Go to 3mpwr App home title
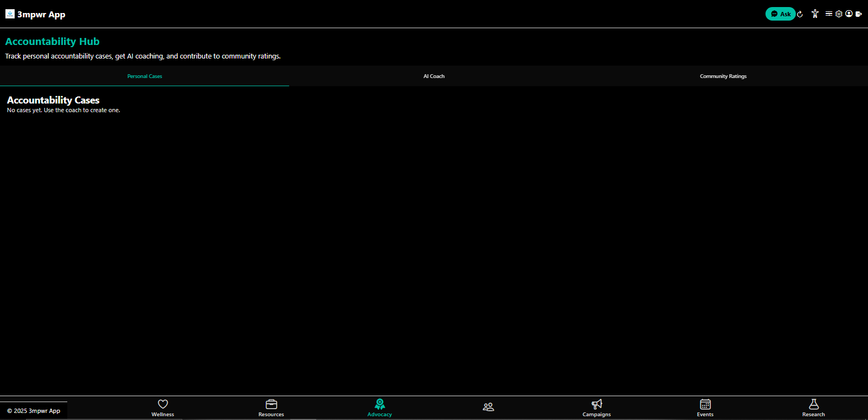 (x=41, y=15)
